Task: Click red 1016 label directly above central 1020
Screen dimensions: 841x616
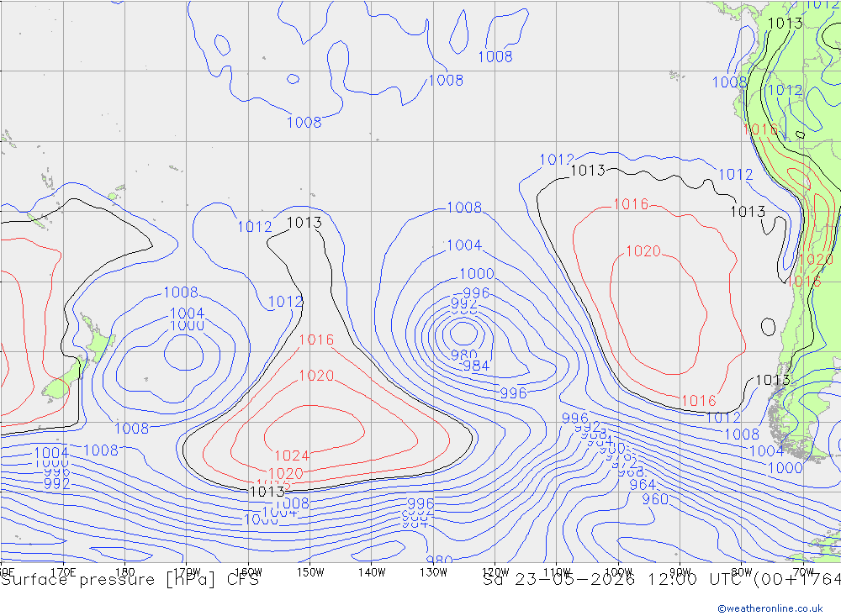Action: [x=316, y=340]
